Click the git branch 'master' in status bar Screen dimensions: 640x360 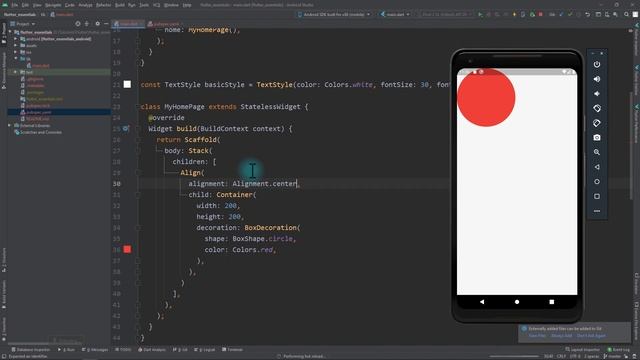612,356
